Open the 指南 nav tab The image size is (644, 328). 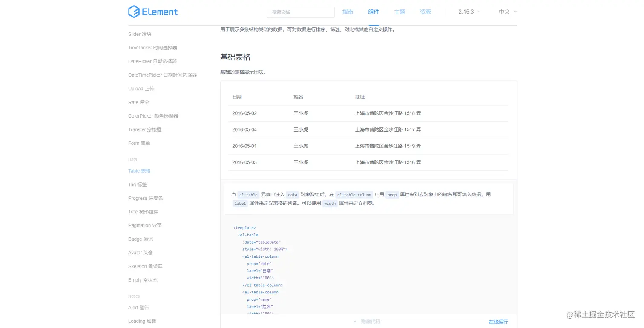[348, 12]
